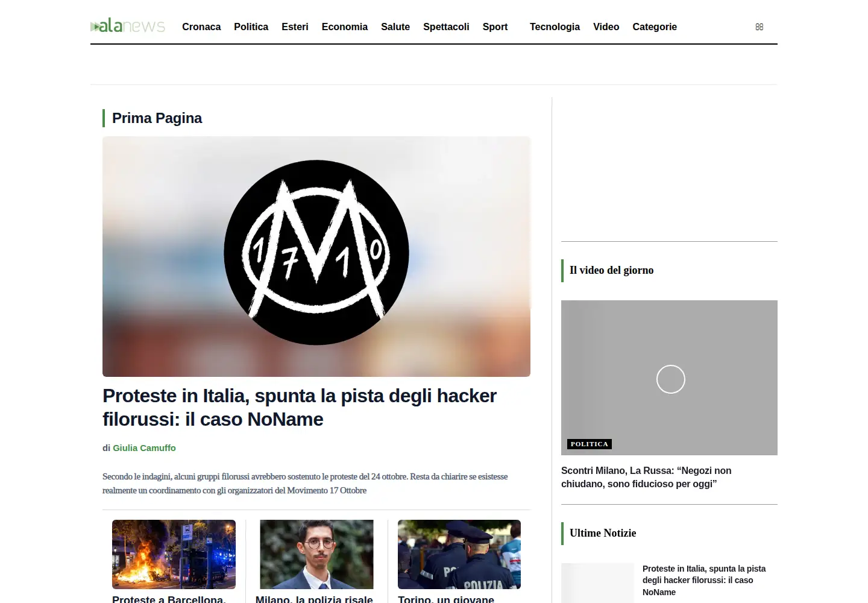
Task: Open the Video section
Action: tap(606, 27)
